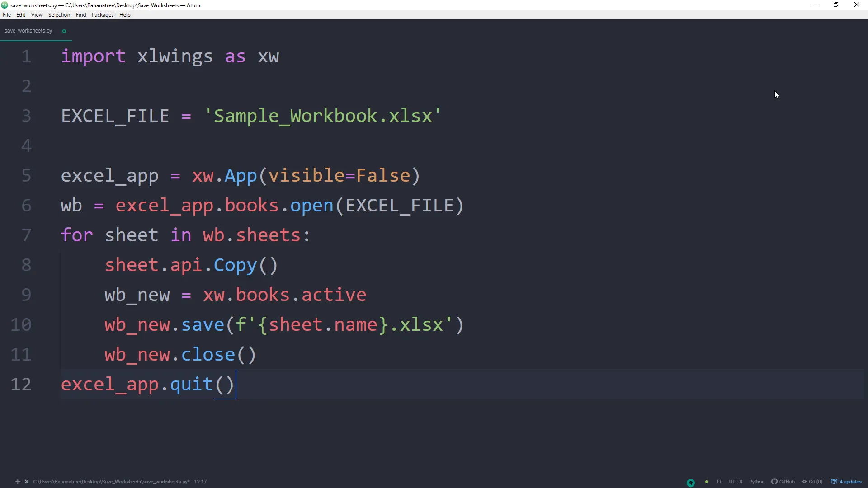The image size is (868, 488).
Task: Open the Find menu
Action: pos(81,15)
